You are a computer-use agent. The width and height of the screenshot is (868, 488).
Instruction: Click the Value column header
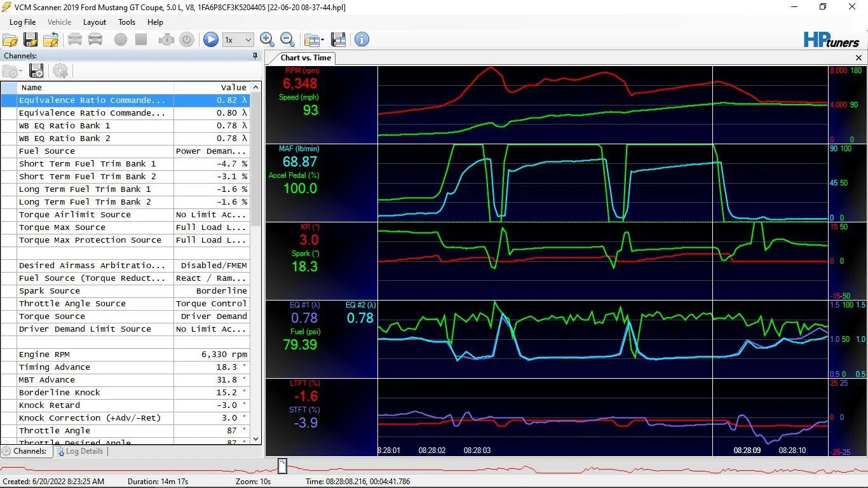pos(212,88)
